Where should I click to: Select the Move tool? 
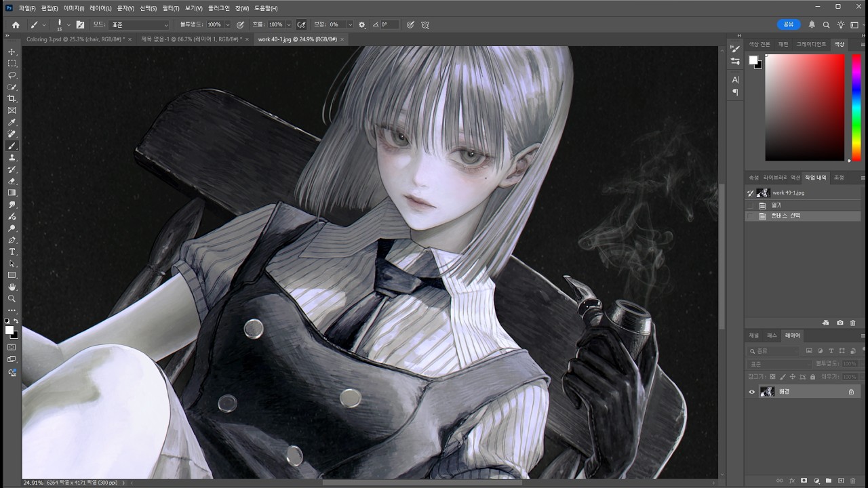[x=12, y=52]
